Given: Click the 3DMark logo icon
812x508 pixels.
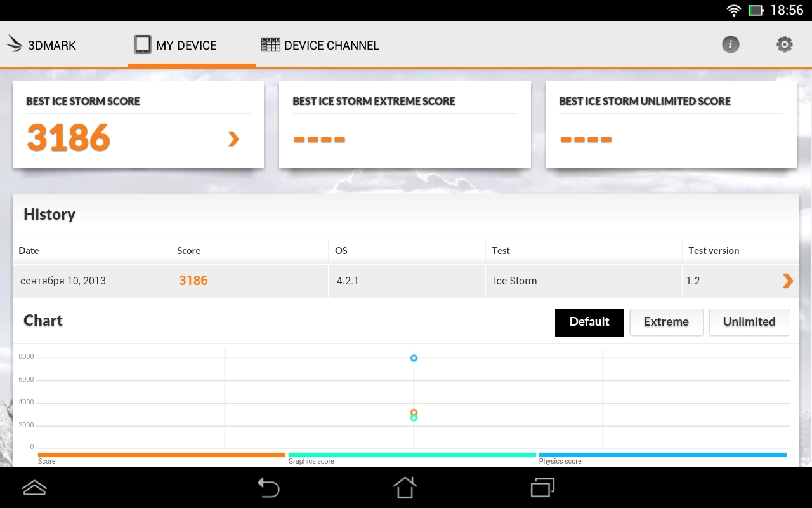Looking at the screenshot, I should pyautogui.click(x=14, y=44).
